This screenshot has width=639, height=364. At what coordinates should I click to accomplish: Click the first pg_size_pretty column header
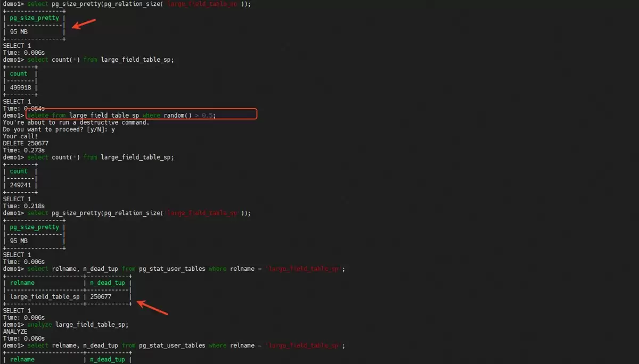tap(35, 18)
